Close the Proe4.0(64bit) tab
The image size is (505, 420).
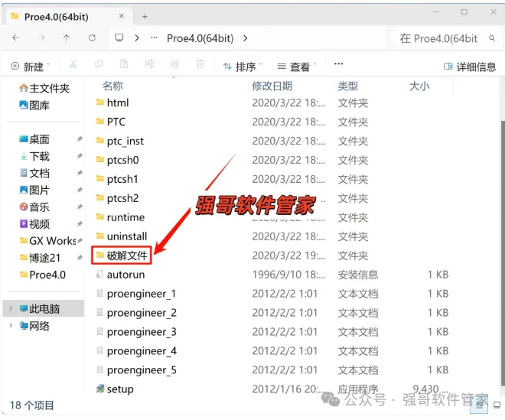[122, 16]
